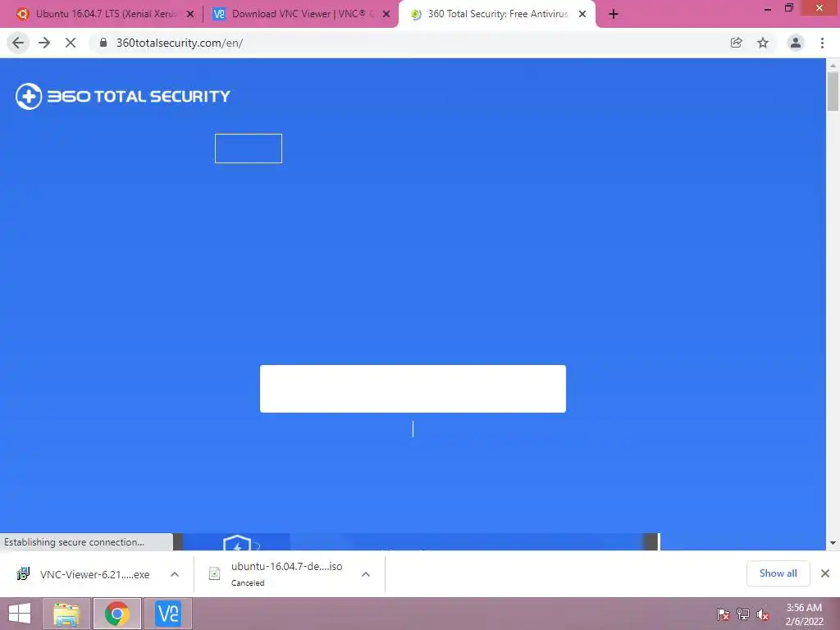This screenshot has width=840, height=630.
Task: Click Chrome icon in taskbar
Action: (x=117, y=614)
